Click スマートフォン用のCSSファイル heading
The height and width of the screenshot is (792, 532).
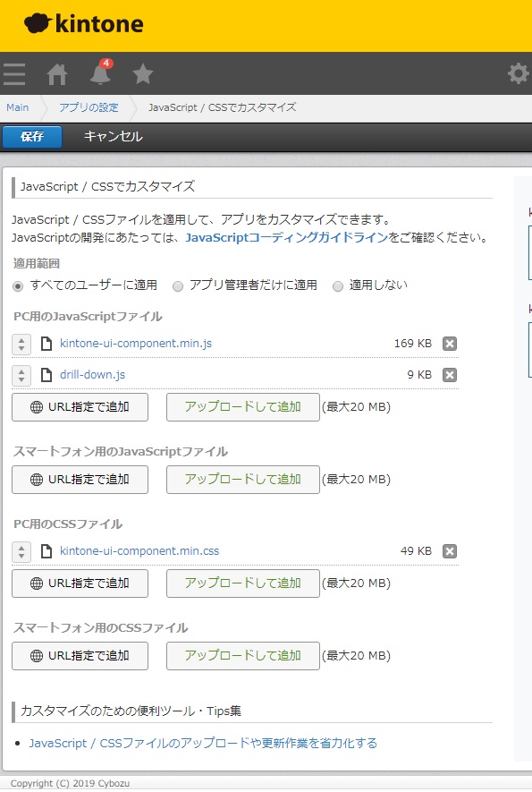100,628
